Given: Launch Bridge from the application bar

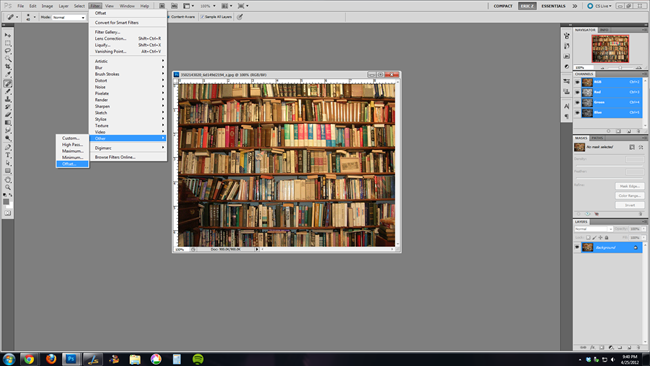Looking at the screenshot, I should pyautogui.click(x=162, y=6).
